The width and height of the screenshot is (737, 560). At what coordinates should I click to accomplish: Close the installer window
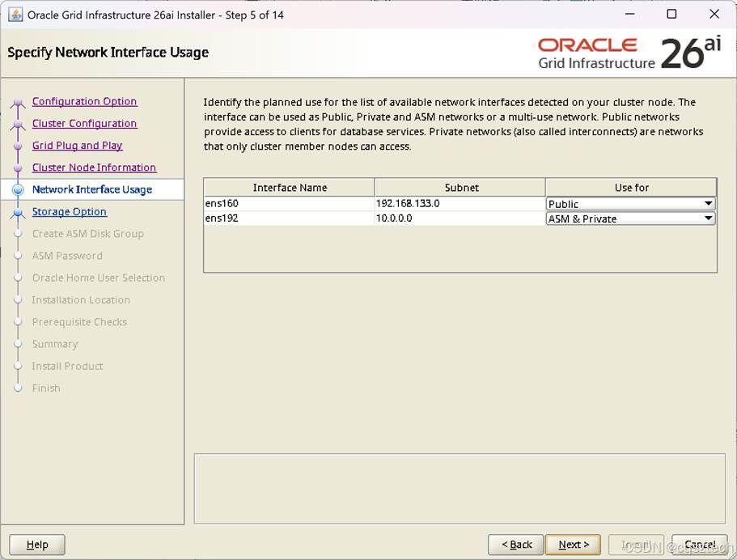point(714,14)
